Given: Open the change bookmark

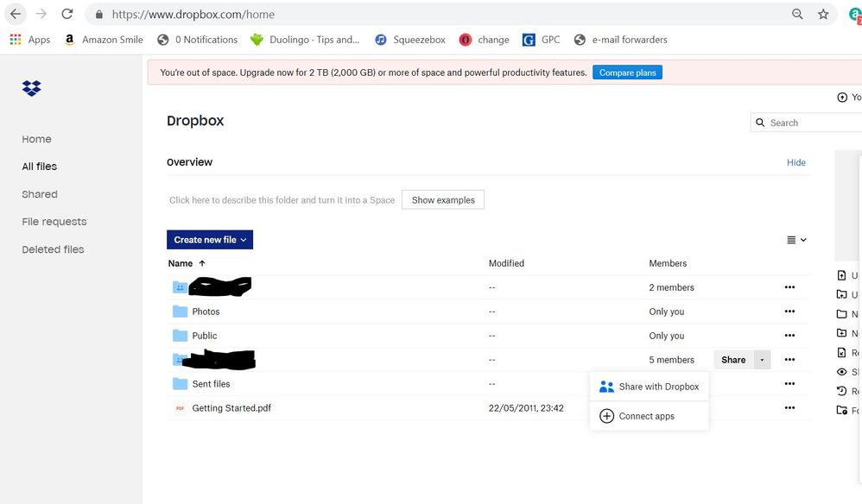Looking at the screenshot, I should (485, 40).
